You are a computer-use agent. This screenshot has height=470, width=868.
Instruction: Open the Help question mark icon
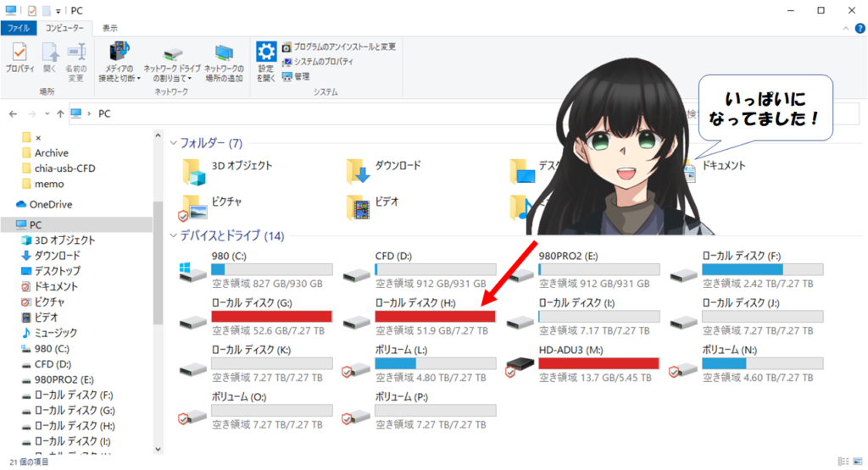[860, 29]
